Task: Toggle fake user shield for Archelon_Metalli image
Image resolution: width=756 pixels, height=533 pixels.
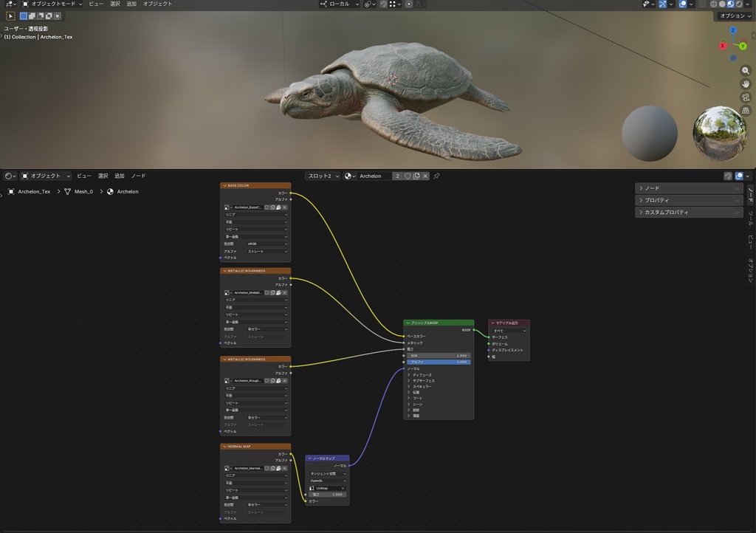Action: pyautogui.click(x=267, y=292)
